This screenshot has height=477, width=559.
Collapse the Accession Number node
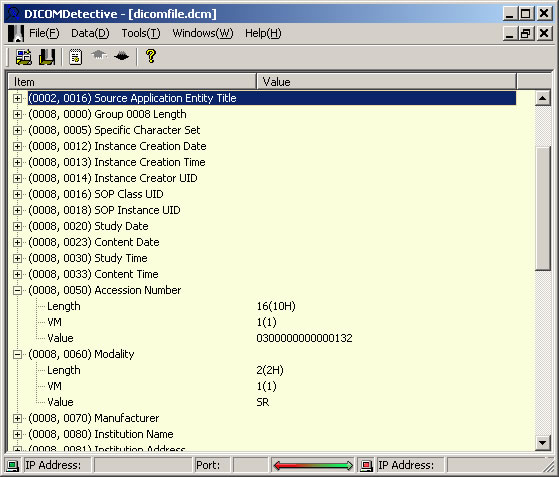coord(17,291)
